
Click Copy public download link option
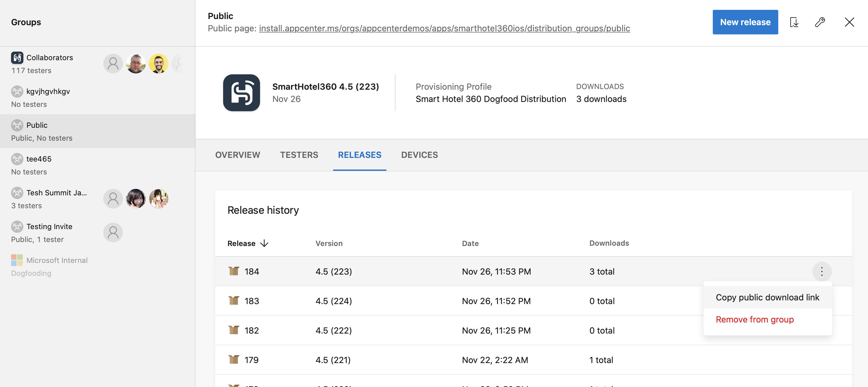click(767, 297)
